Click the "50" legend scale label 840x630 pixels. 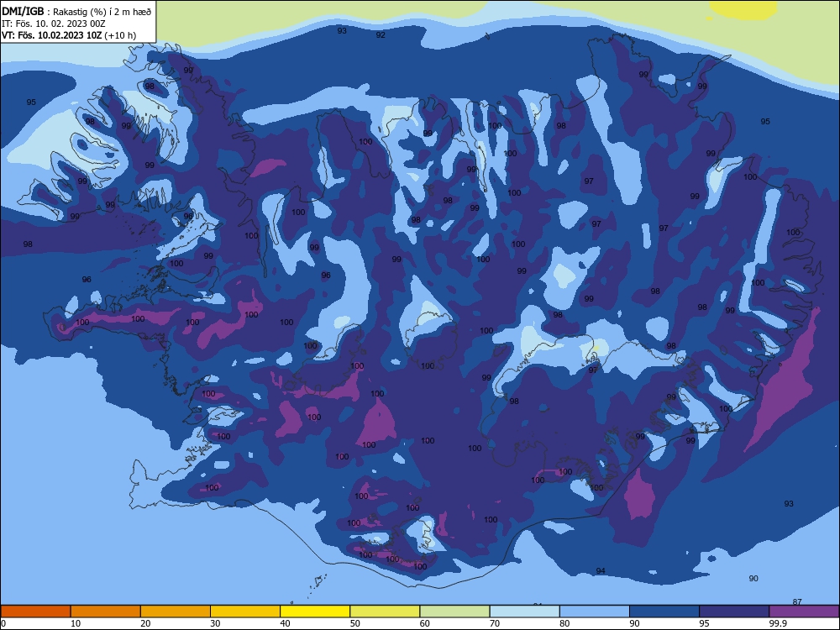click(x=355, y=623)
